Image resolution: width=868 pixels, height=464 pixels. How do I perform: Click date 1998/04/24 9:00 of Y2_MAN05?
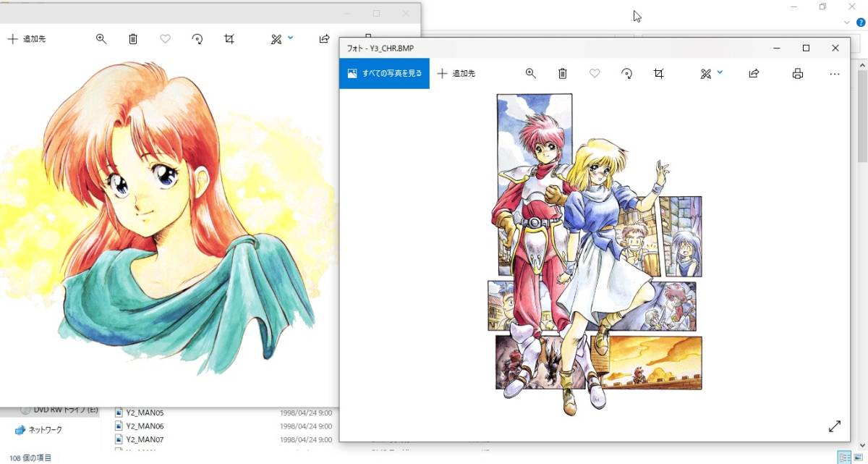click(306, 413)
